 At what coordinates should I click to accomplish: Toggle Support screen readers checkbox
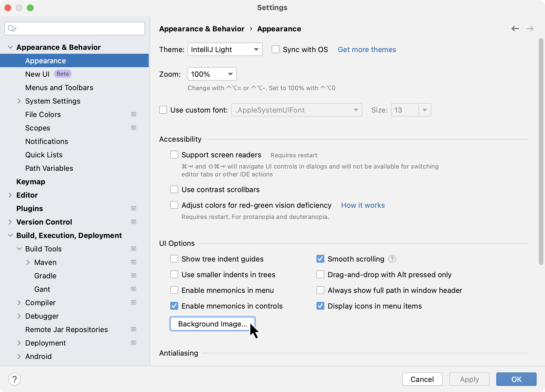pyautogui.click(x=174, y=154)
